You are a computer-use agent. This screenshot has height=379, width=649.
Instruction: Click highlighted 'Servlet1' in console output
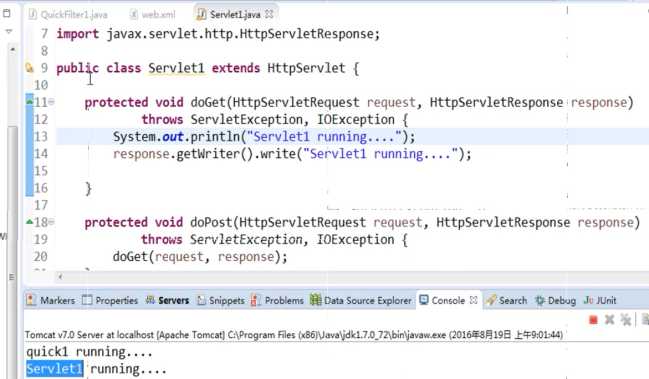coord(55,369)
